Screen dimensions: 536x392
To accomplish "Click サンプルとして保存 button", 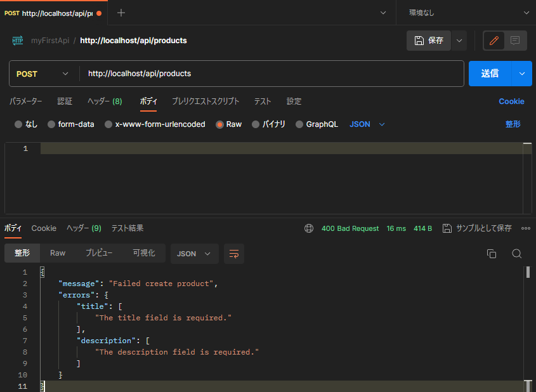I will pyautogui.click(x=477, y=228).
